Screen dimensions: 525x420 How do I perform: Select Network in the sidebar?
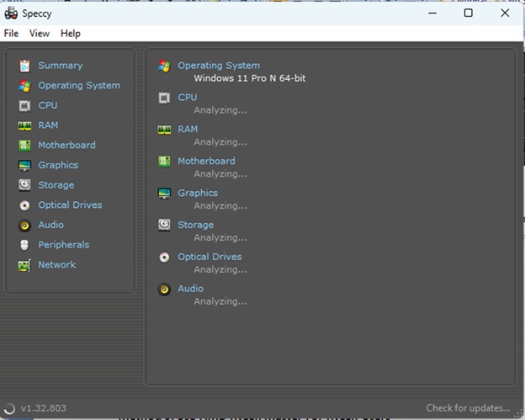tap(56, 264)
